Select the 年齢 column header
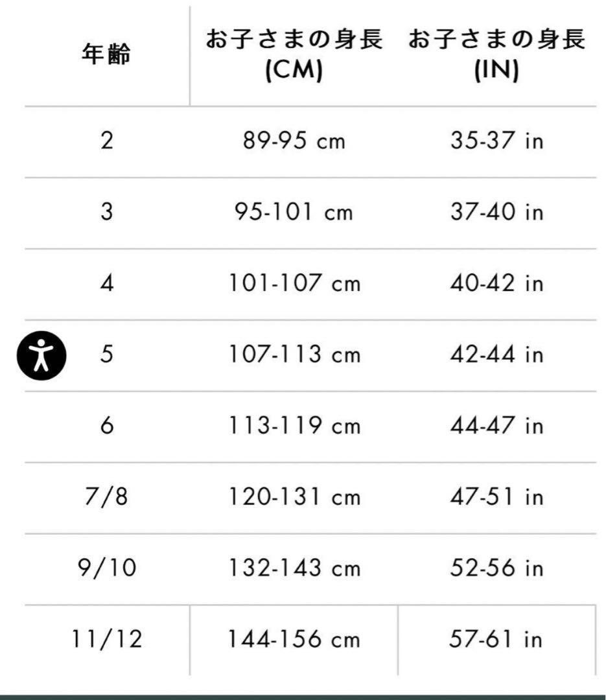Viewport: 606px width, 700px height. [x=106, y=54]
